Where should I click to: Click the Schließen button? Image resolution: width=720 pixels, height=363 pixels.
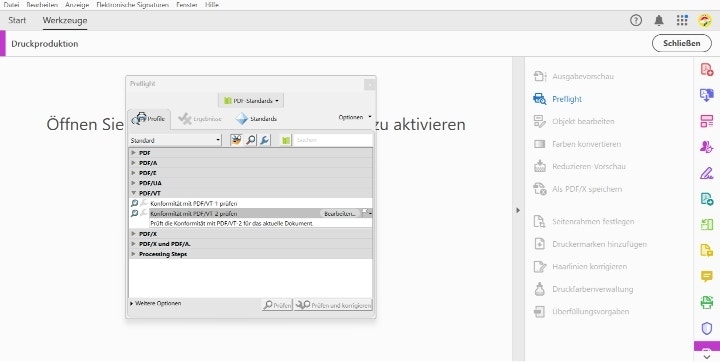tap(681, 43)
